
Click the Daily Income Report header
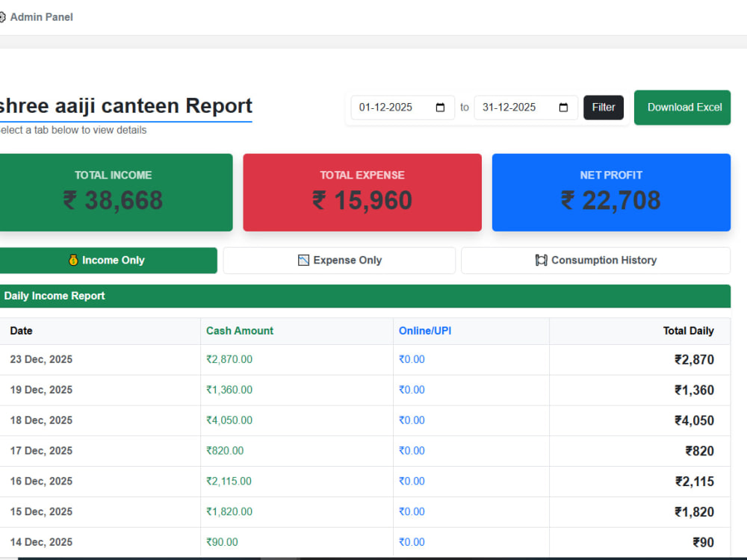coord(365,296)
